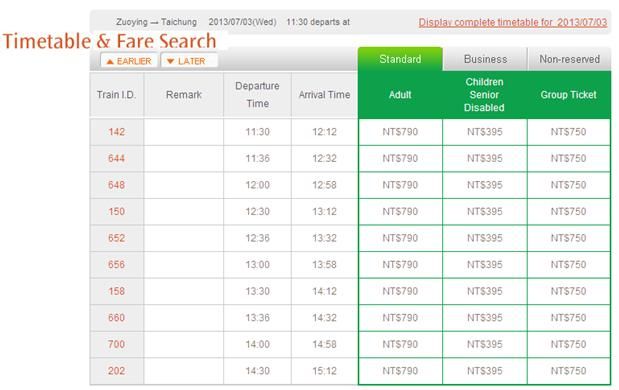Viewport: 619px width, 390px height.
Task: Select departure time 11:30
Action: 257,132
